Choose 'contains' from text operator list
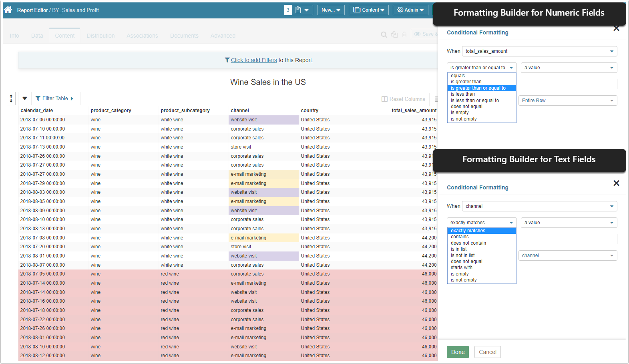The height and width of the screenshot is (364, 629). (x=460, y=237)
